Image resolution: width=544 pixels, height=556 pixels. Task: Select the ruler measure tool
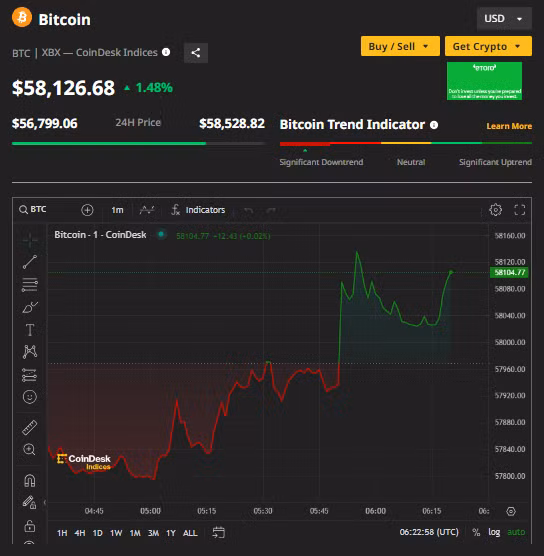pos(30,428)
